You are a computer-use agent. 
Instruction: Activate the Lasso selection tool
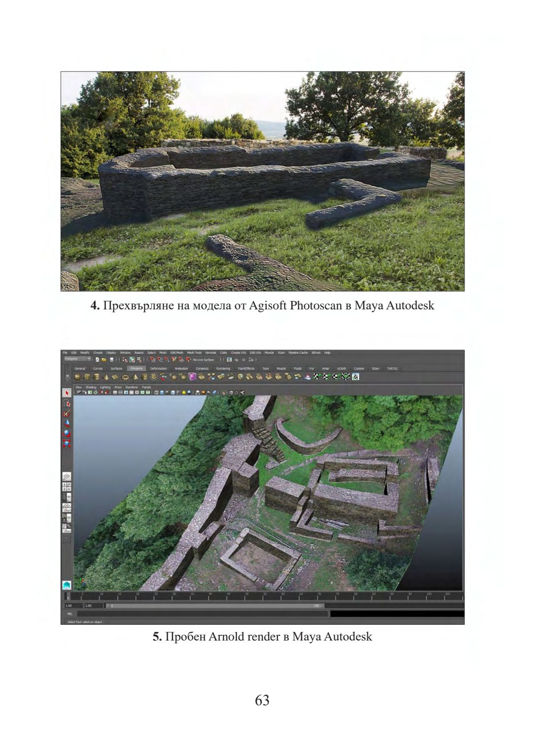click(67, 403)
